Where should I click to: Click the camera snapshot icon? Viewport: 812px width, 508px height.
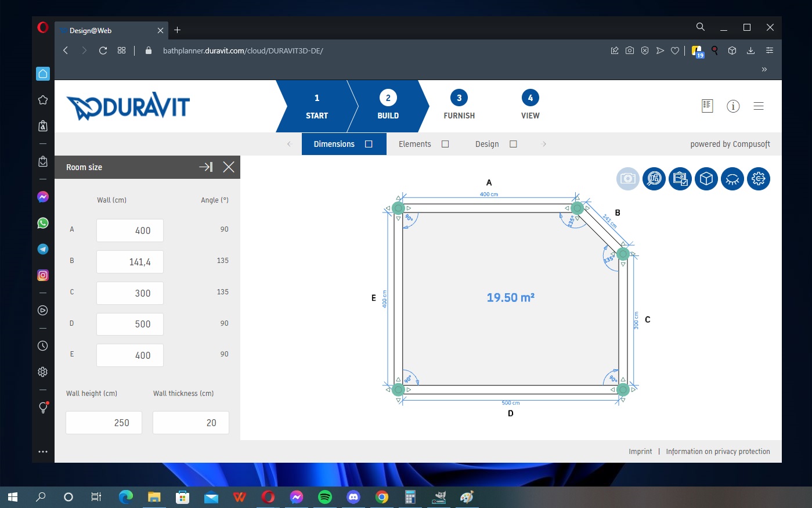(x=628, y=179)
